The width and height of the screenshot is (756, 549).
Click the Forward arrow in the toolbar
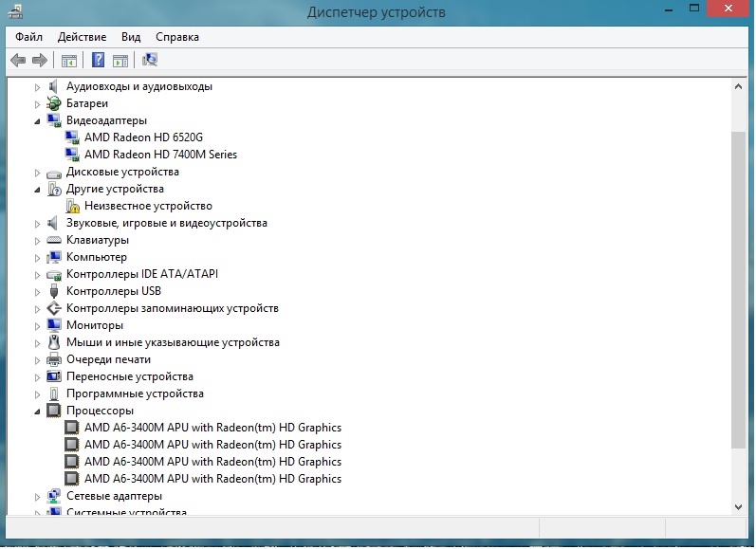(x=40, y=61)
